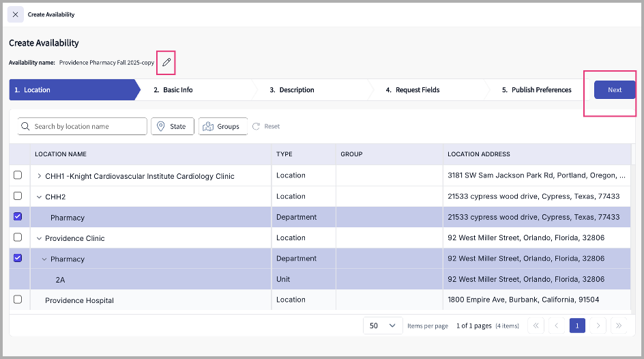Click the State filter pin icon

[x=161, y=126]
